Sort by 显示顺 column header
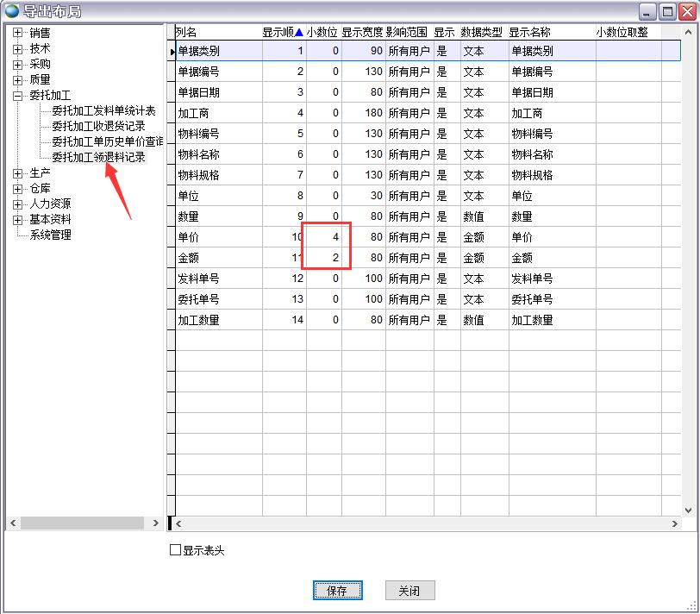The image size is (700, 614). tap(283, 32)
